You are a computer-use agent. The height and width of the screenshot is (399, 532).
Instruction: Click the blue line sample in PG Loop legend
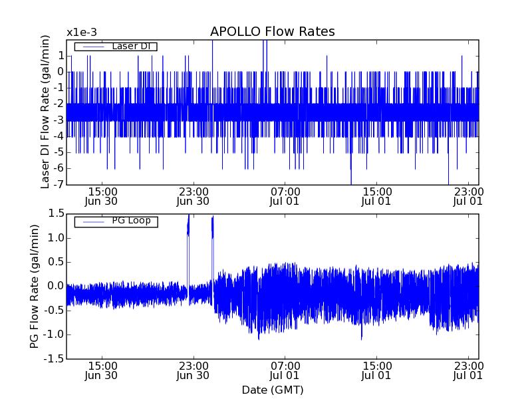click(x=93, y=222)
